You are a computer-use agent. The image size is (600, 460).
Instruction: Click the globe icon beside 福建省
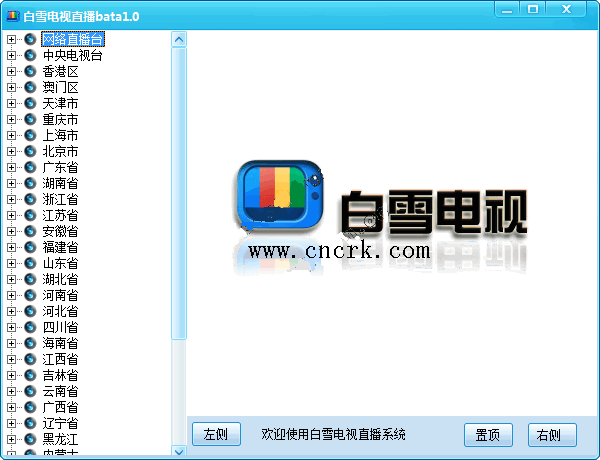tap(30, 247)
